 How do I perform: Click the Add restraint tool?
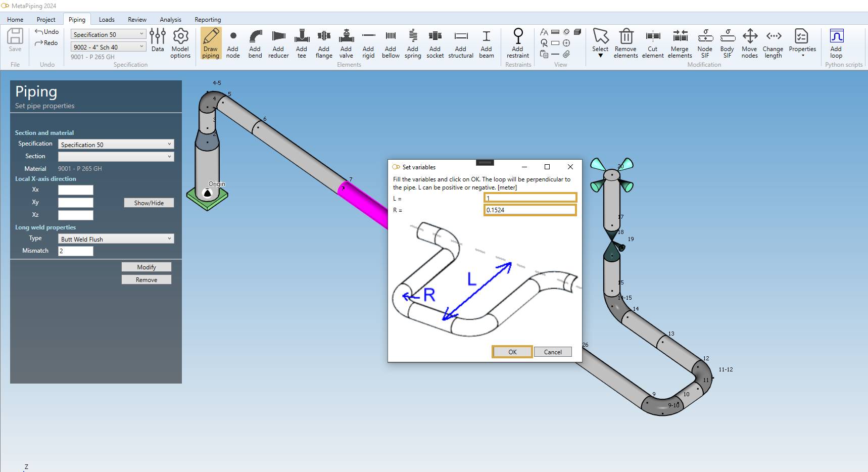[518, 43]
